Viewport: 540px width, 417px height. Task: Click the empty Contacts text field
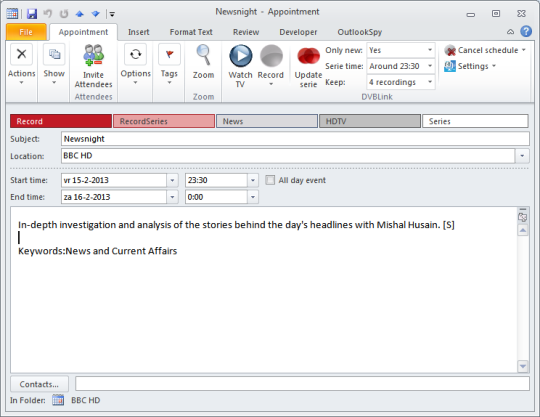pyautogui.click(x=302, y=384)
